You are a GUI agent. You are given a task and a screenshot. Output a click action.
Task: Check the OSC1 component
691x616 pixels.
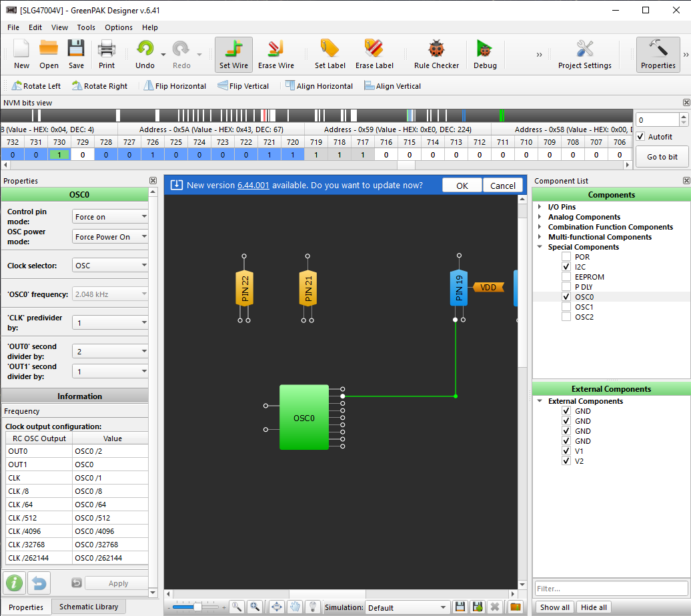[566, 307]
